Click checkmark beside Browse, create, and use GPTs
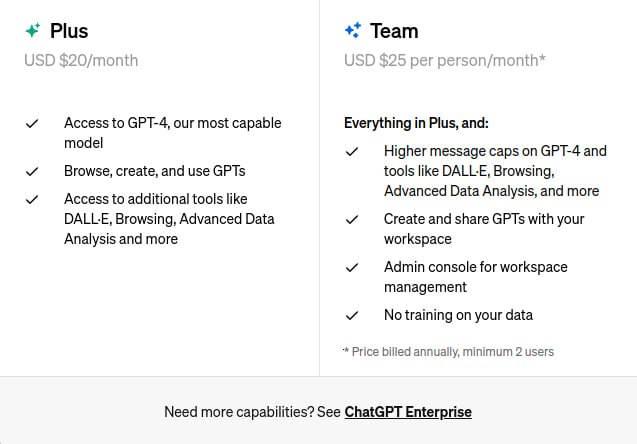This screenshot has height=444, width=637. (32, 171)
